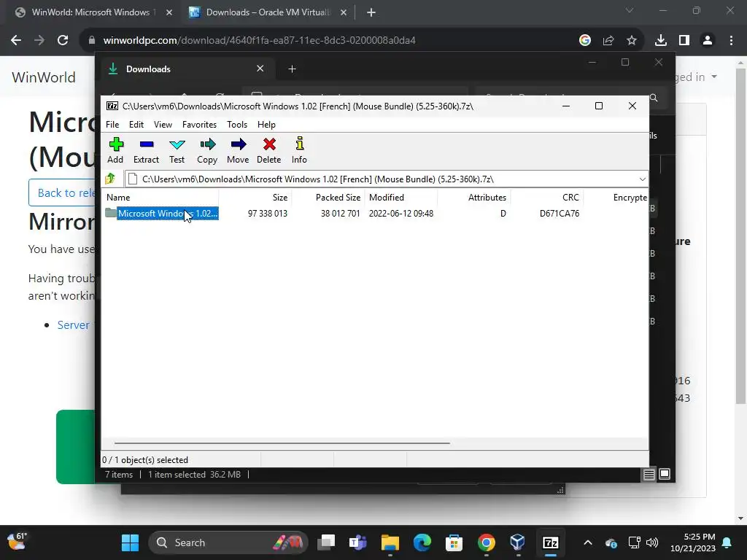Close the Downloads tab in File Explorer

[x=260, y=69]
